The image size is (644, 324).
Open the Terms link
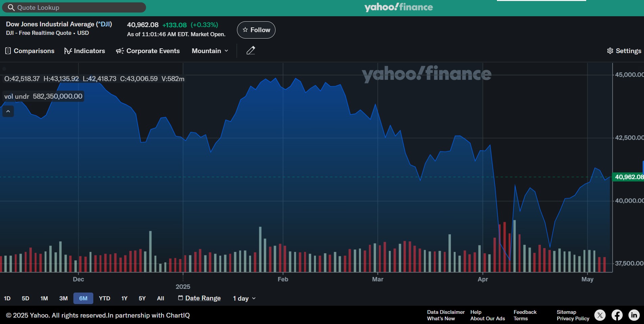tap(521, 319)
